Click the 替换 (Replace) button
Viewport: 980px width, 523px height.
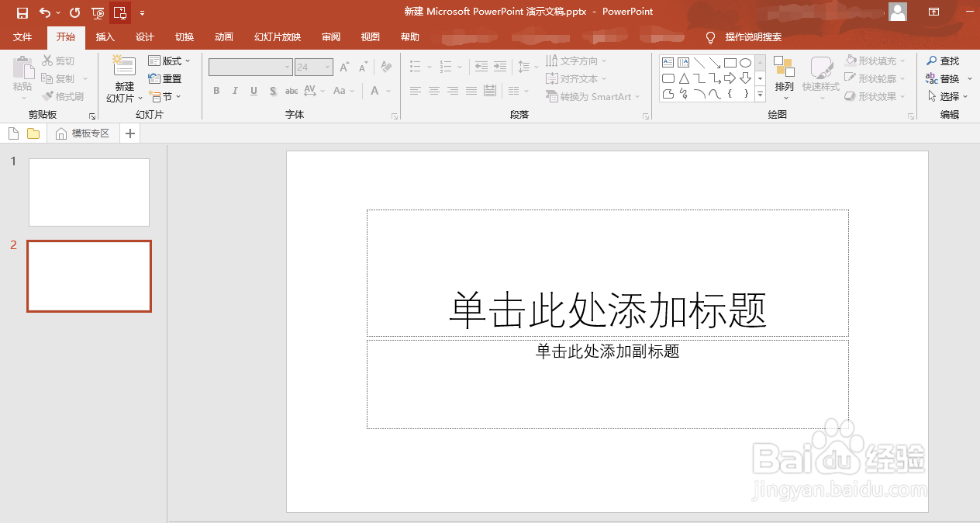tap(947, 78)
